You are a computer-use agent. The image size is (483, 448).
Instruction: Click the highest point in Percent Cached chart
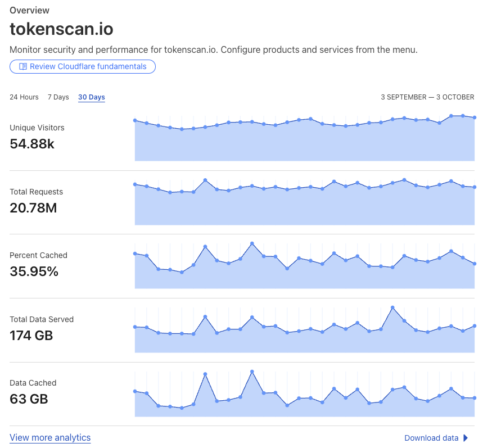(252, 243)
